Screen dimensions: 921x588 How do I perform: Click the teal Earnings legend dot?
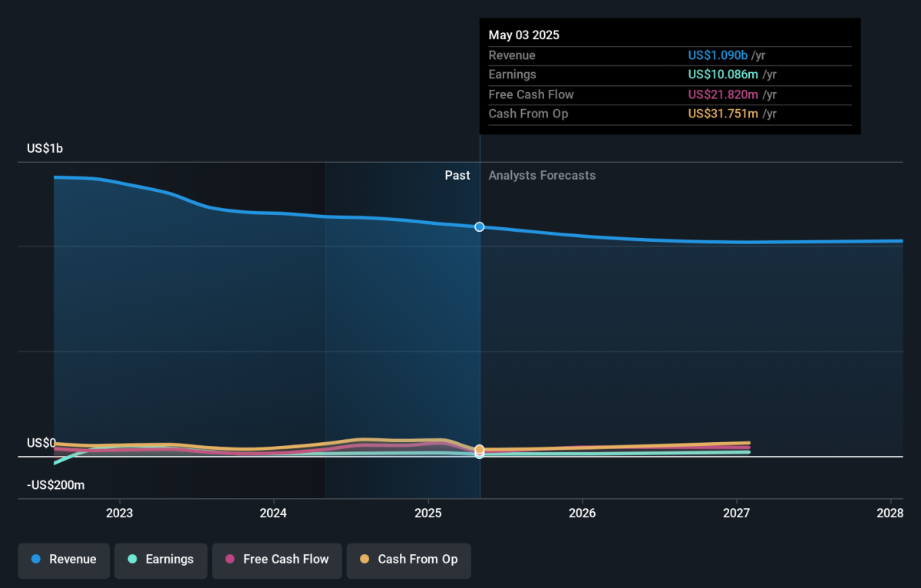tap(133, 560)
